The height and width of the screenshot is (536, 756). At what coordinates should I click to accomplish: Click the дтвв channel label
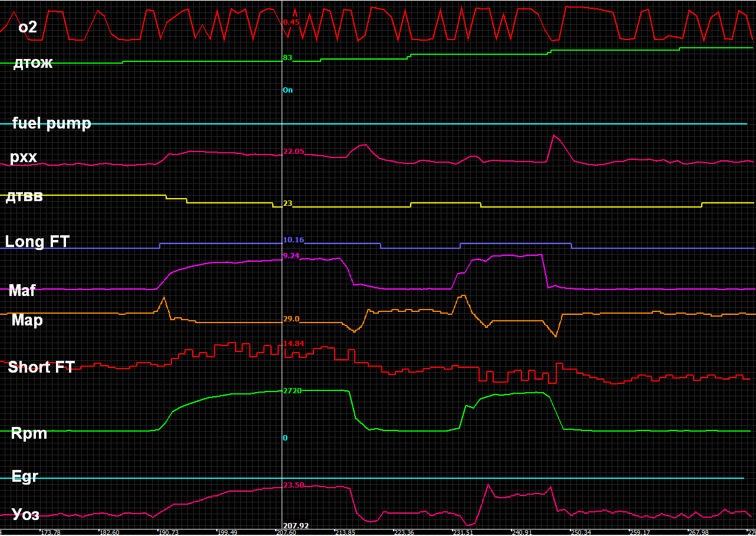tap(24, 197)
